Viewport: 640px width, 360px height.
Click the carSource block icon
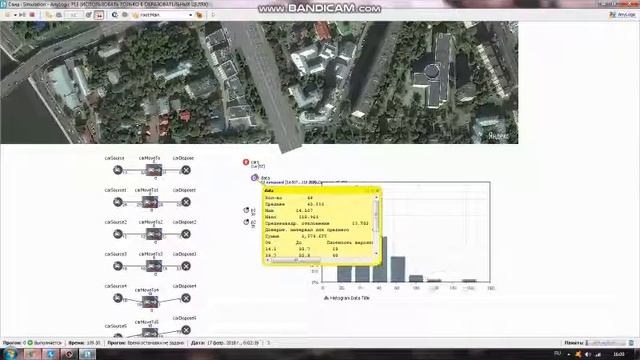[x=118, y=170]
